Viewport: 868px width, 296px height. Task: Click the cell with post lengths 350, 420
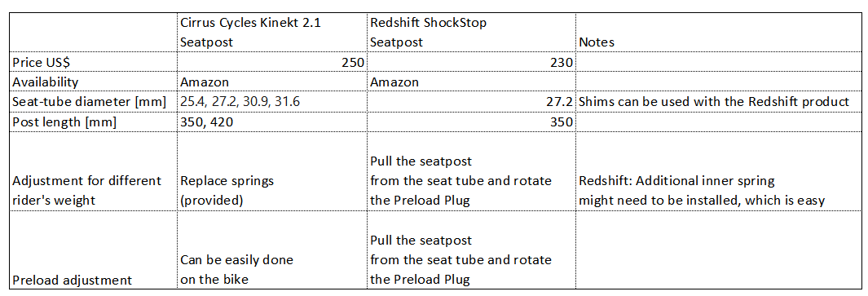(271, 122)
